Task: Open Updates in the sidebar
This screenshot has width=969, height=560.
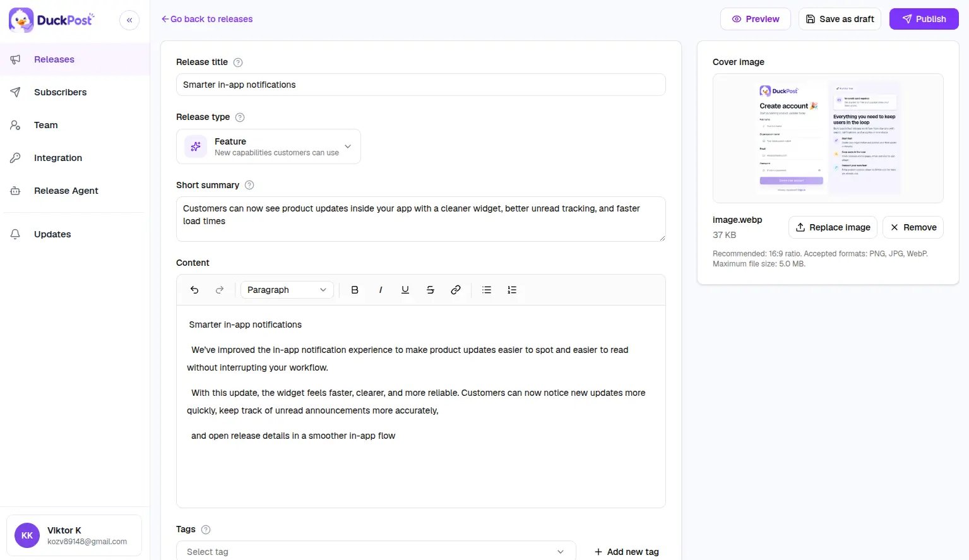Action: pos(74,234)
